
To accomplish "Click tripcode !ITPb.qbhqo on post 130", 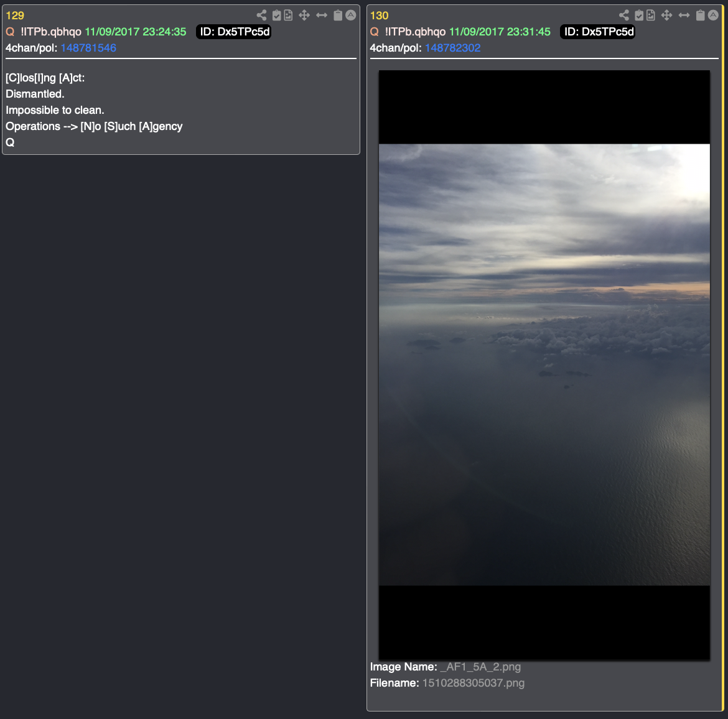I will (x=415, y=32).
